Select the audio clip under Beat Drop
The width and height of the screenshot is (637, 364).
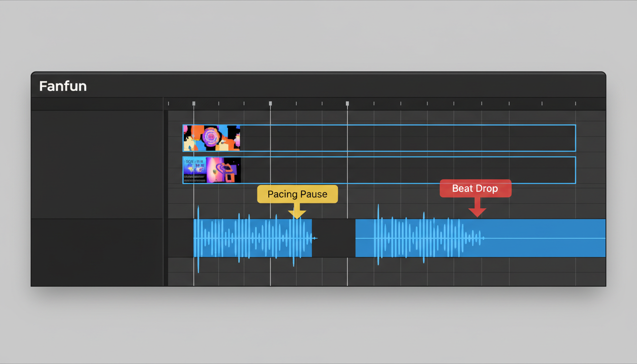[481, 238]
